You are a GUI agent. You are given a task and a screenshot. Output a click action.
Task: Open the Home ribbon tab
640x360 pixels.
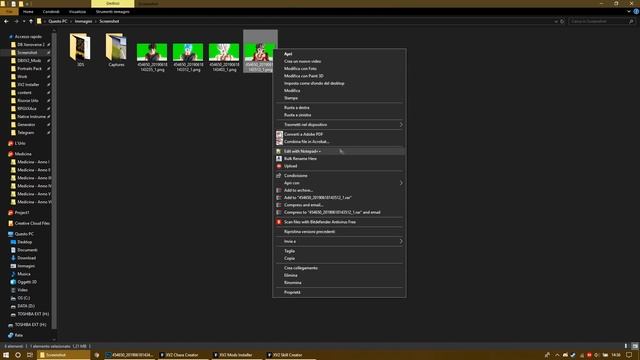click(x=28, y=12)
